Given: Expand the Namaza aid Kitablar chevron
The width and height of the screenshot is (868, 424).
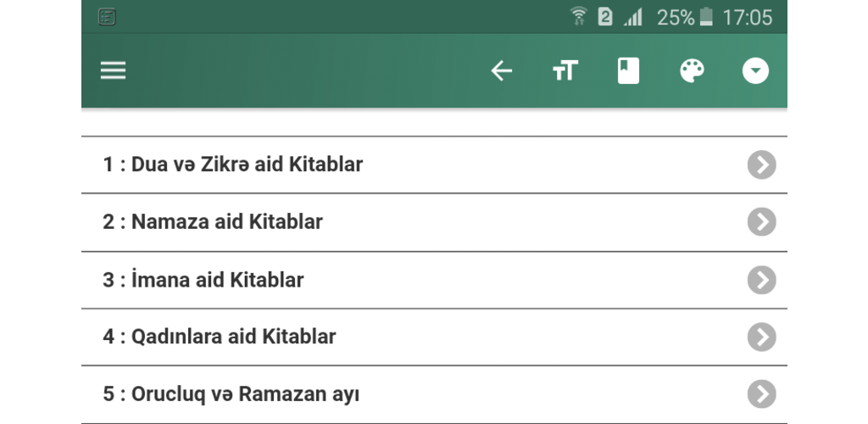Looking at the screenshot, I should point(762,222).
